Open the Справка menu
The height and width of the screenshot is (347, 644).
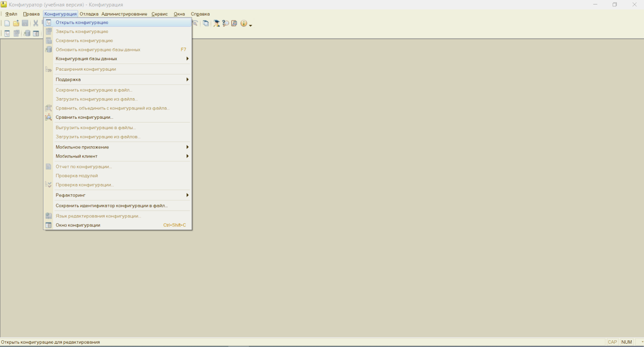pyautogui.click(x=200, y=14)
